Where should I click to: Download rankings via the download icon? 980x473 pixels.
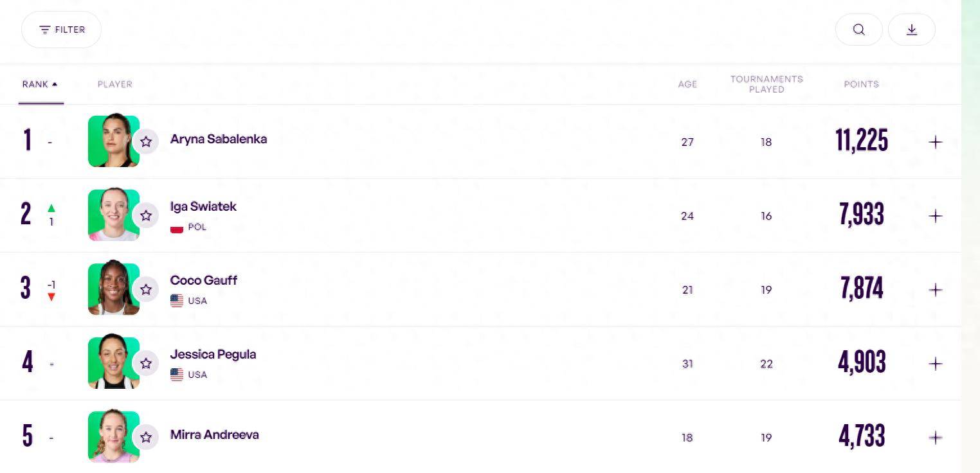911,30
